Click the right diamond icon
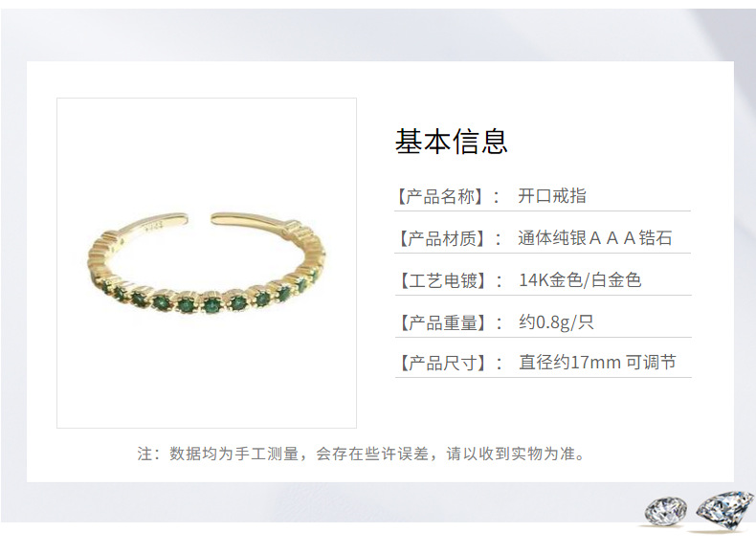This screenshot has width=756, height=554. tap(724, 510)
